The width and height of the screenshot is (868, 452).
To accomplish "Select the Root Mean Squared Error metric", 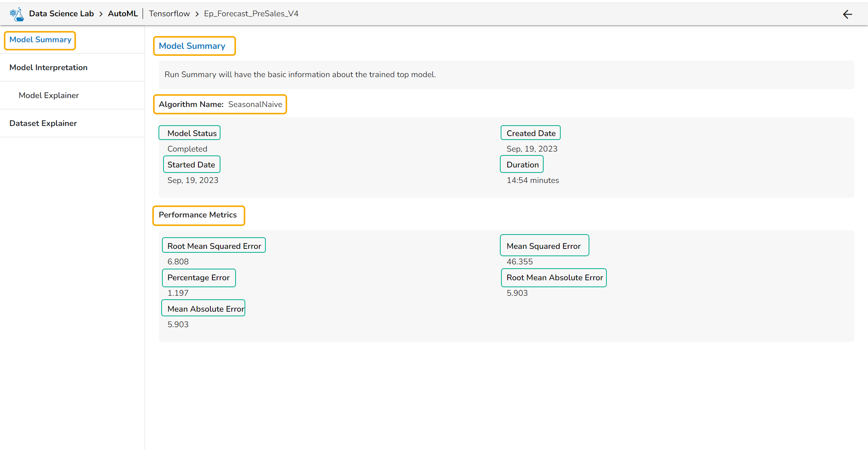I will pos(214,245).
